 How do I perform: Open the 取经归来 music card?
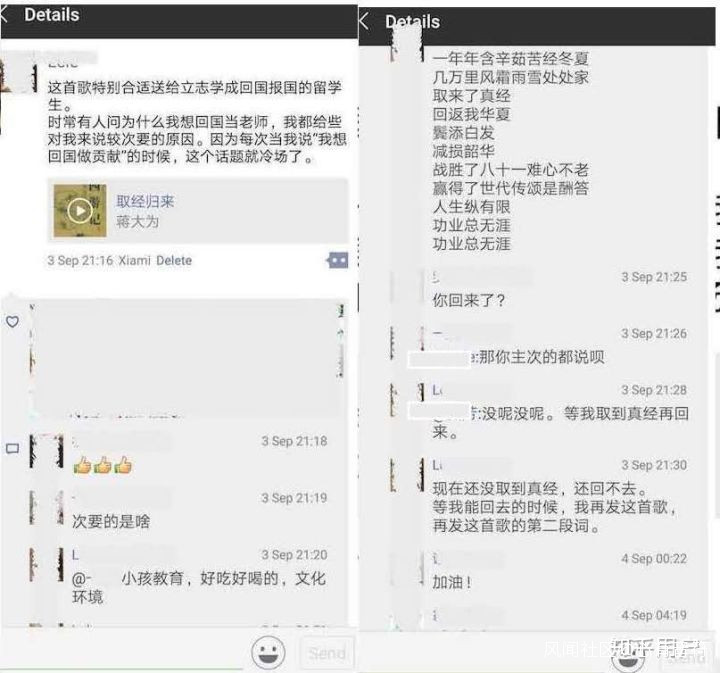click(198, 211)
